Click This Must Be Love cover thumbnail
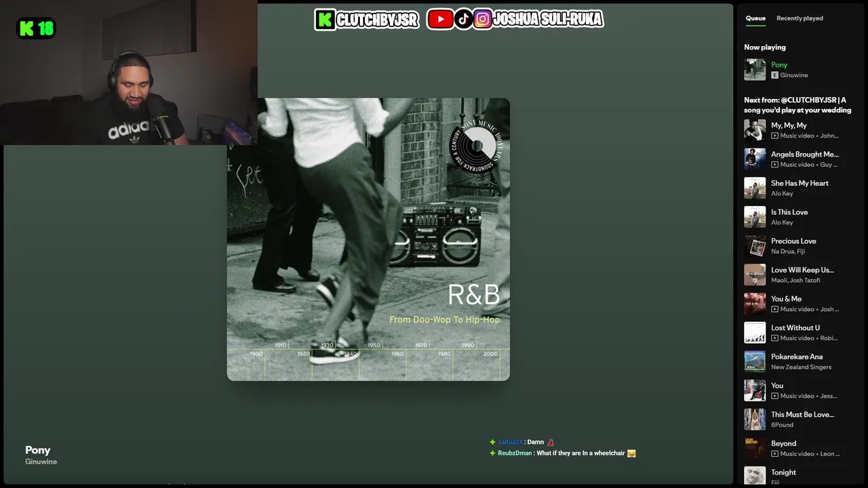This screenshot has width=868, height=488. [x=755, y=420]
